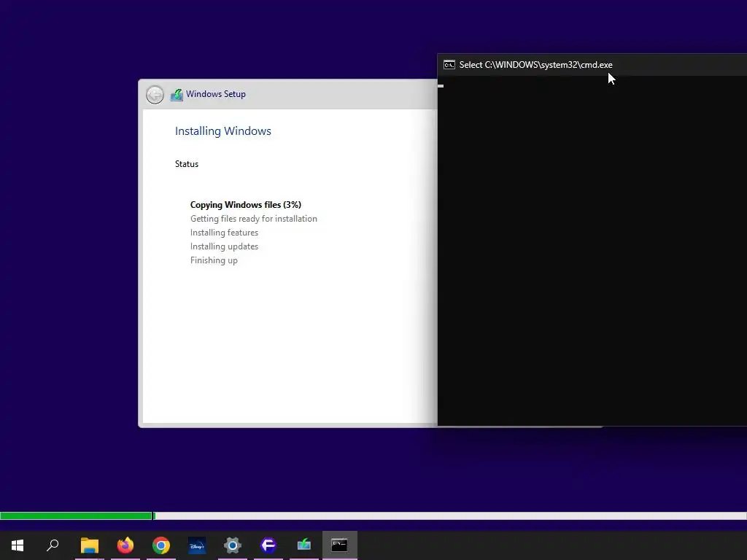Switch to Command Prompt taskbar icon
Viewport: 747px width, 560px height.
(340, 545)
